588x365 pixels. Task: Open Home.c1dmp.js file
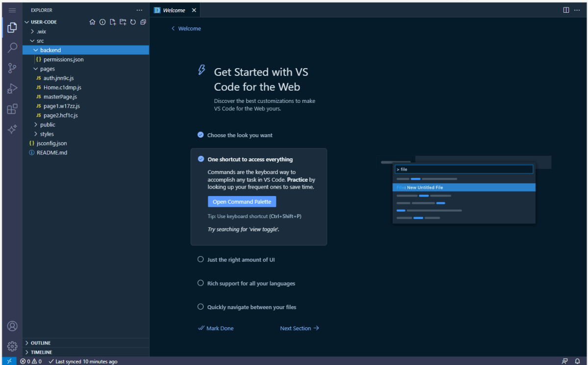coord(86,87)
